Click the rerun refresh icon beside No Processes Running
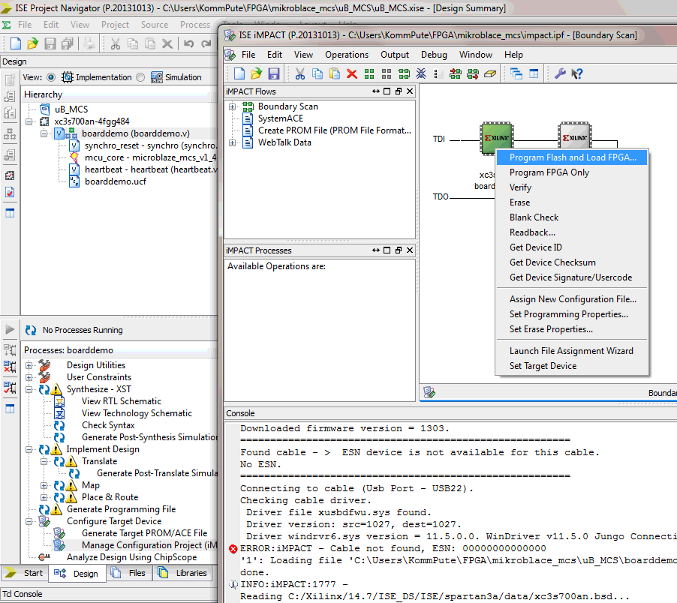Screen dimensions: 677x603 click(x=31, y=330)
